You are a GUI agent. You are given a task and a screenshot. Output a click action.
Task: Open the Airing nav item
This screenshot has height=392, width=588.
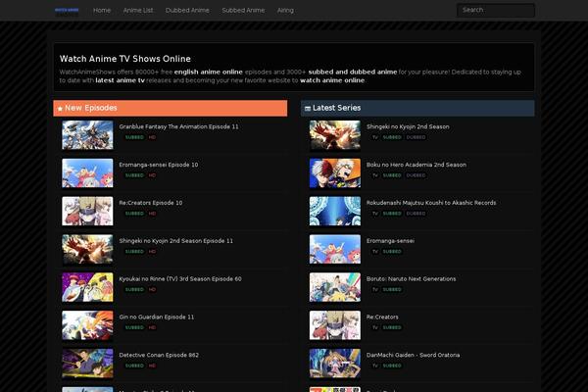(285, 11)
